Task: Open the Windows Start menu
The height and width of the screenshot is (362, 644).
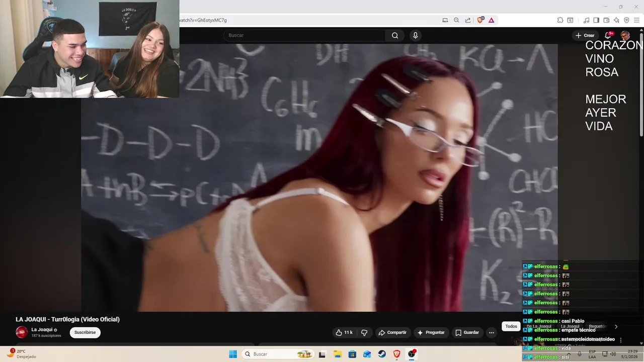Action: (233, 354)
